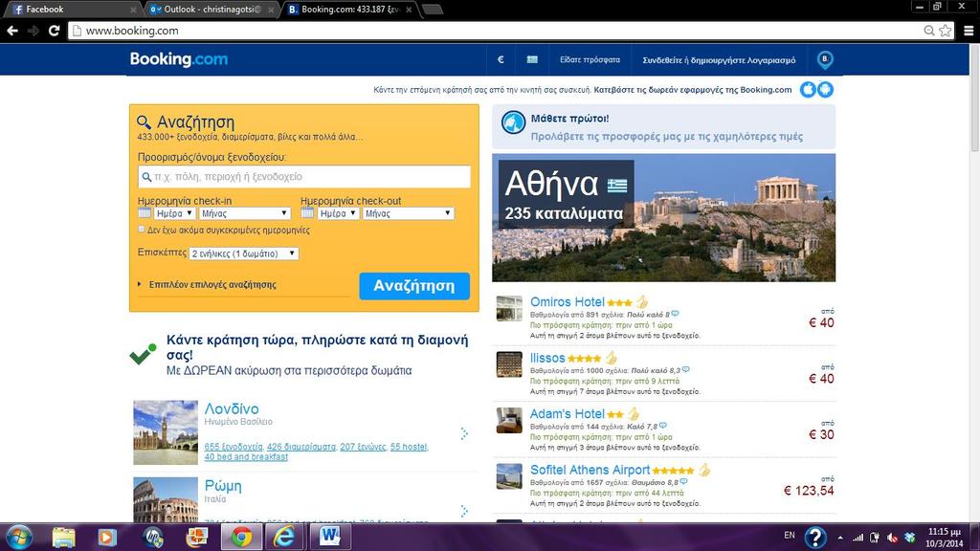Screen dimensions: 980x551
Task: Bookmark this page with the star icon
Action: click(945, 31)
